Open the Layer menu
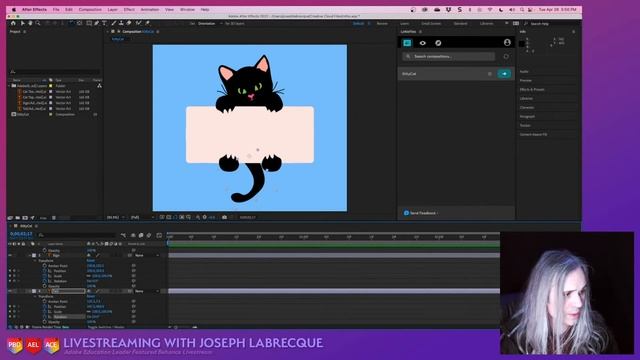This screenshot has width=640, height=360. click(112, 9)
